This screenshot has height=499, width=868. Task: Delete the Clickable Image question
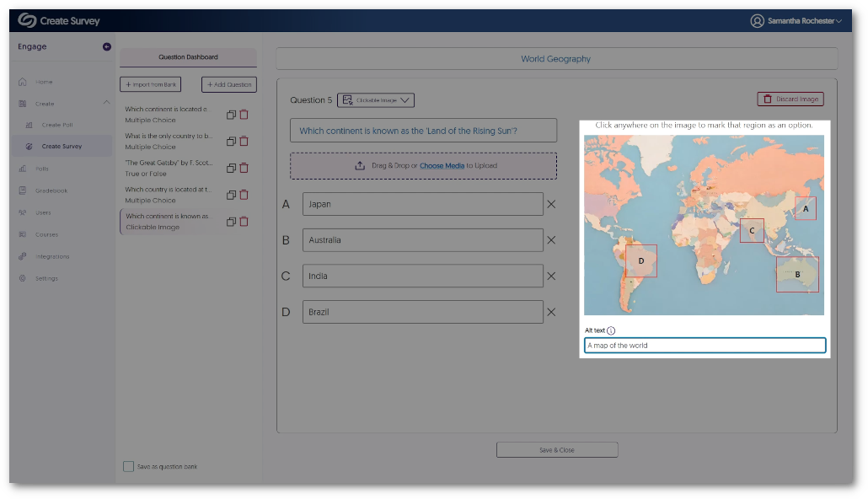pos(244,222)
